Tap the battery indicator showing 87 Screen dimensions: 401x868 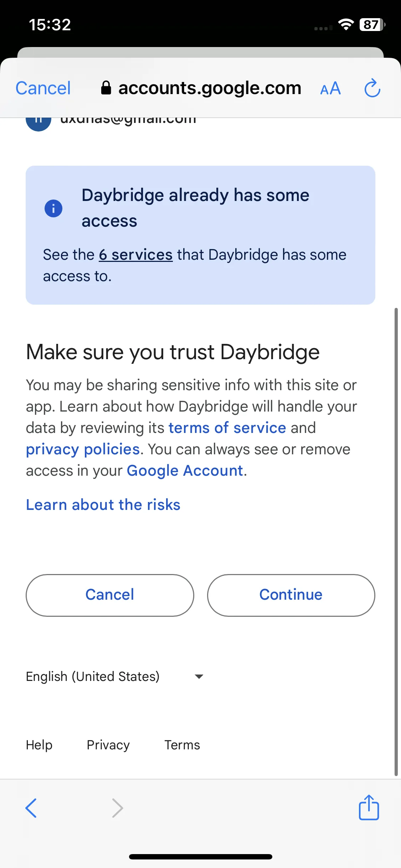(372, 25)
